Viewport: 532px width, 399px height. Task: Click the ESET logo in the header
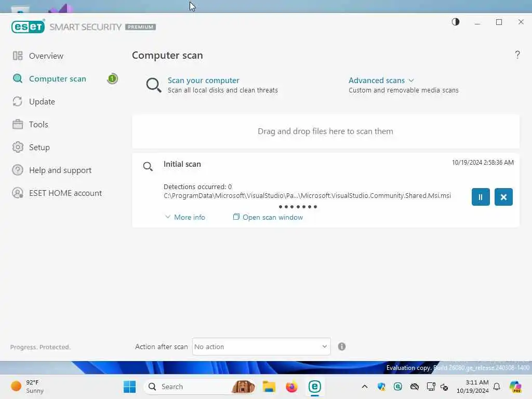[28, 26]
